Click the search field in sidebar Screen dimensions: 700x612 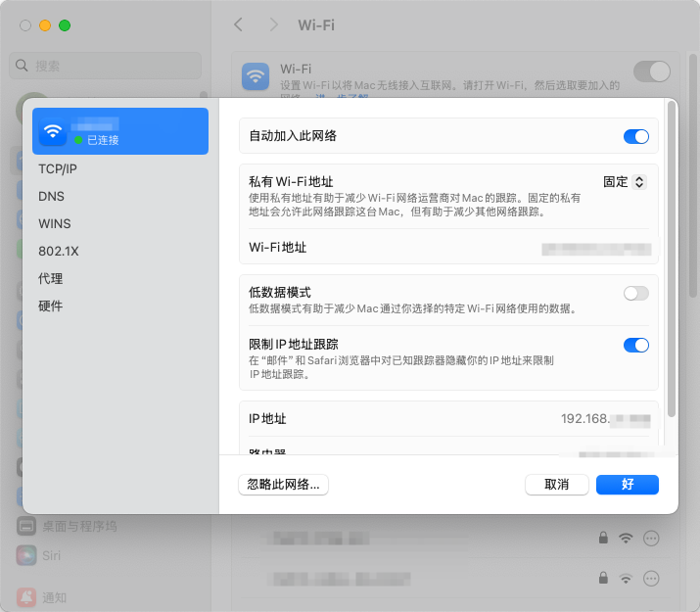pyautogui.click(x=106, y=66)
